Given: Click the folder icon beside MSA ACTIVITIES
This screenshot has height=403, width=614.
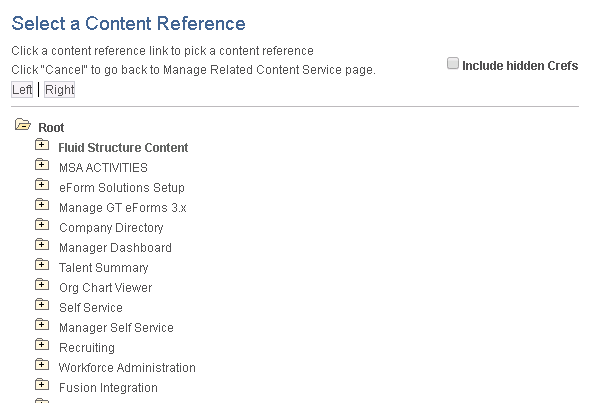Looking at the screenshot, I should (42, 165).
